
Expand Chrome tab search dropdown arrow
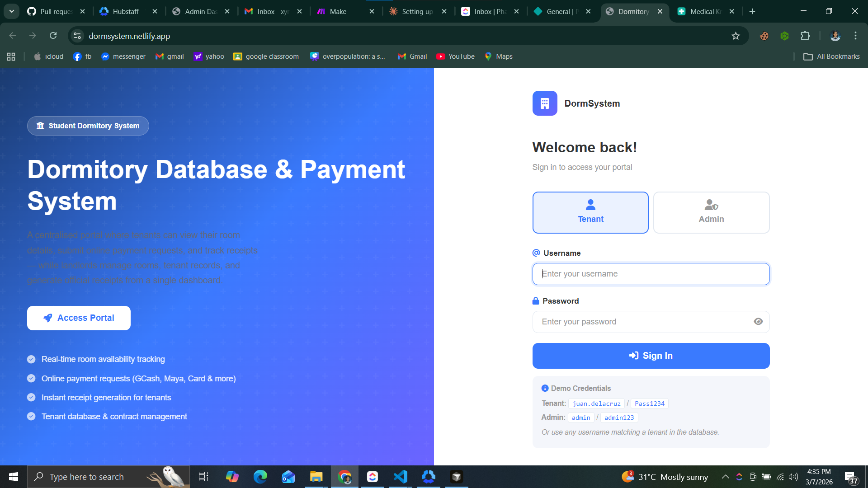12,11
